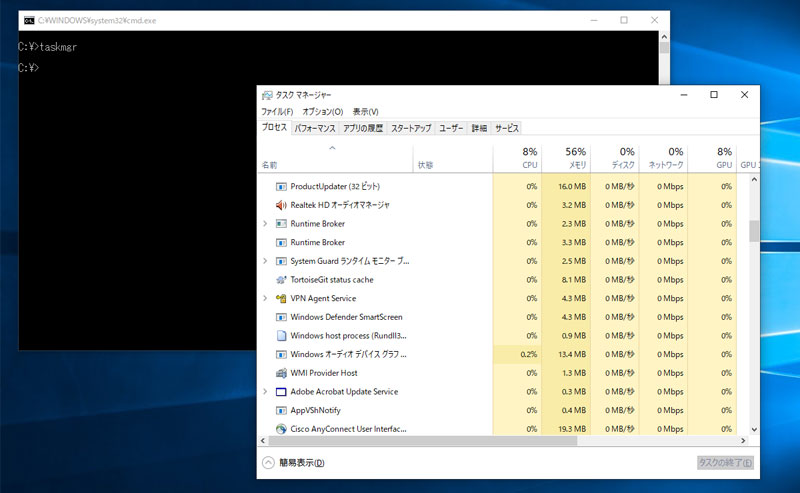Click the System Guard runtime monitor icon
This screenshot has height=493, width=800.
pos(281,261)
